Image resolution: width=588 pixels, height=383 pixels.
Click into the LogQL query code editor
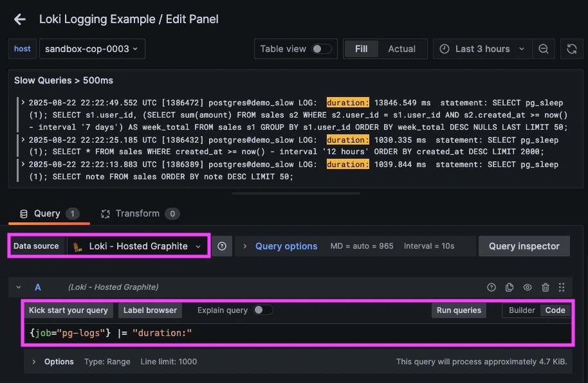click(x=298, y=333)
